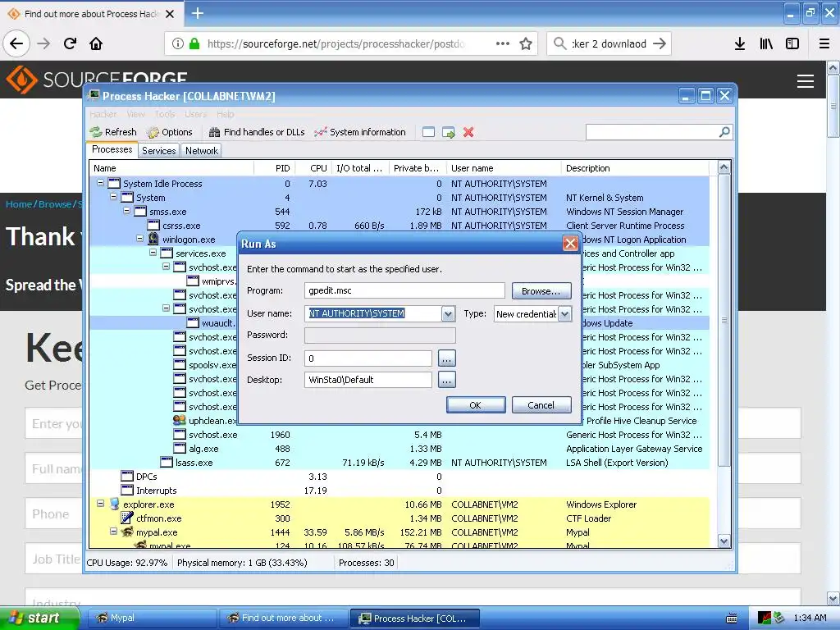Confirm Run As with OK
The image size is (840, 630).
pos(475,405)
